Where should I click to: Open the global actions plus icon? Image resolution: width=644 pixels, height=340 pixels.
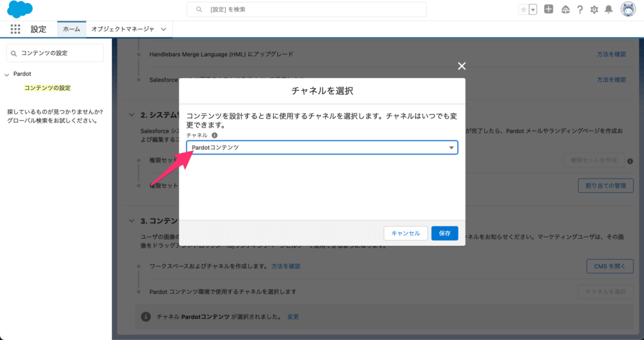tap(548, 9)
